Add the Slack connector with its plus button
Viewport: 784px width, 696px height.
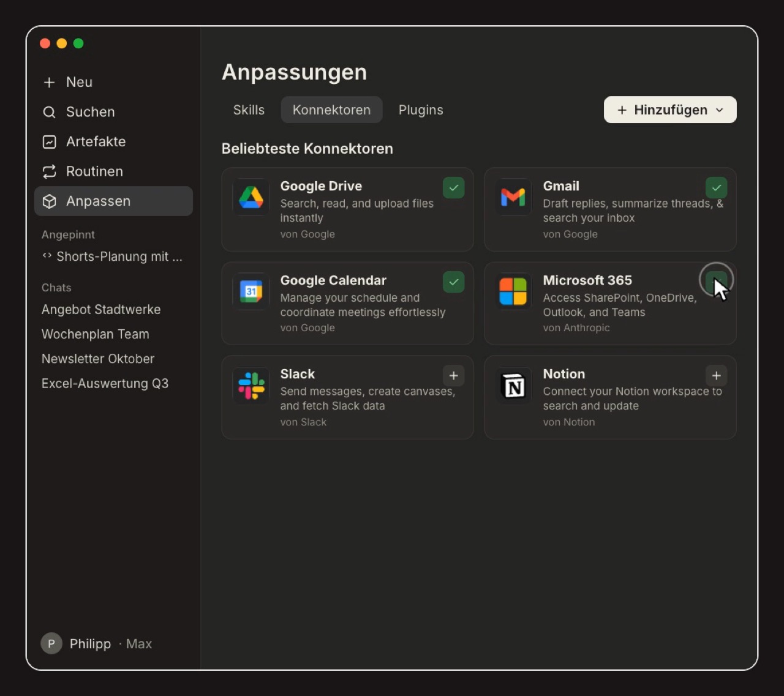[x=453, y=376]
